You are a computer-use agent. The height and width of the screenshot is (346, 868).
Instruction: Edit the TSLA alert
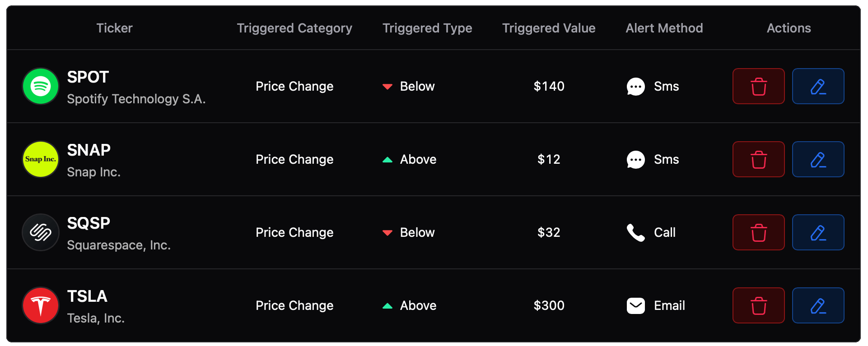tap(818, 305)
